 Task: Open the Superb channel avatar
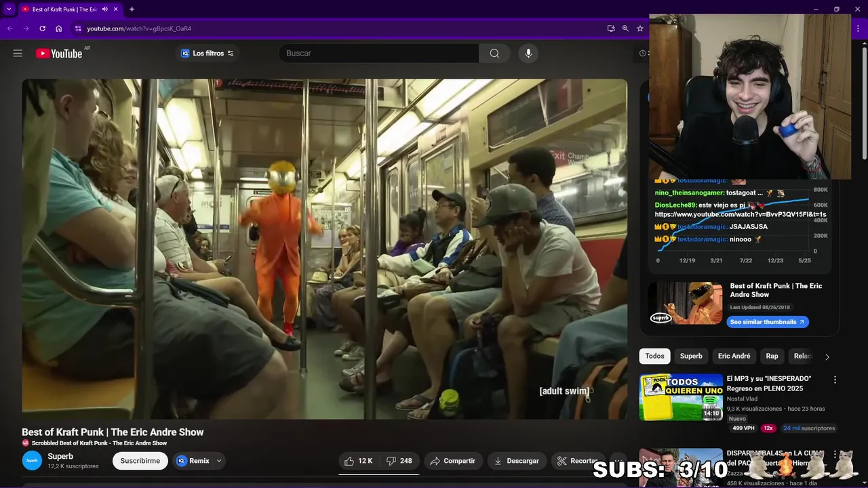[32, 461]
